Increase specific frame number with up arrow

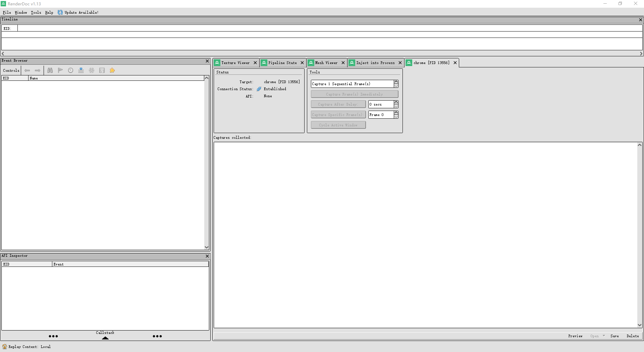pos(396,113)
